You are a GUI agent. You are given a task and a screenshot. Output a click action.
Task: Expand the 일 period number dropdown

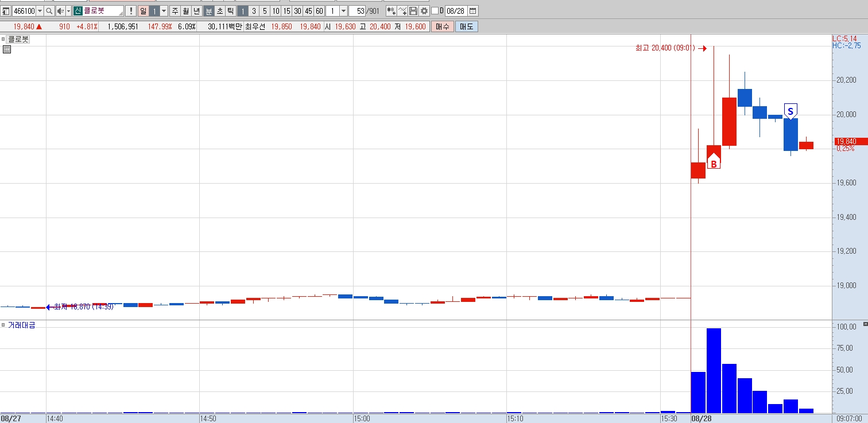pos(164,11)
